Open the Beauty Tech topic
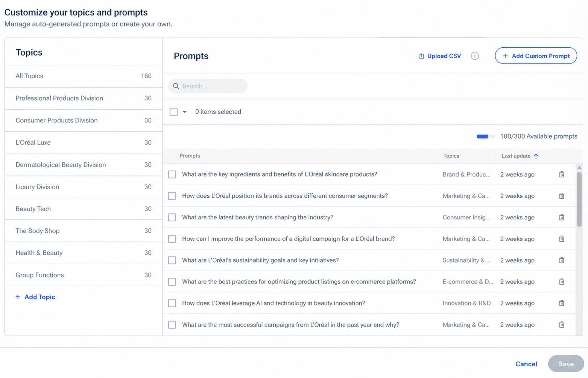The image size is (588, 378). [x=84, y=209]
